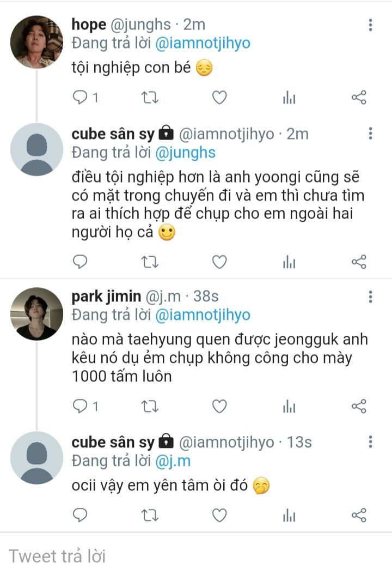Open @iamnotjihyo mention in hope's reply

[x=203, y=44]
